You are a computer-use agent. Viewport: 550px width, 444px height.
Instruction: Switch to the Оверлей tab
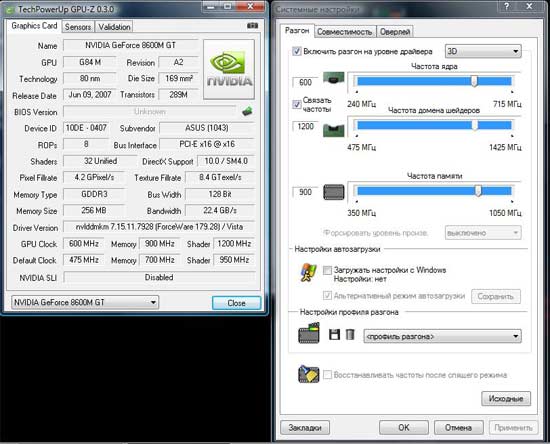click(x=395, y=32)
